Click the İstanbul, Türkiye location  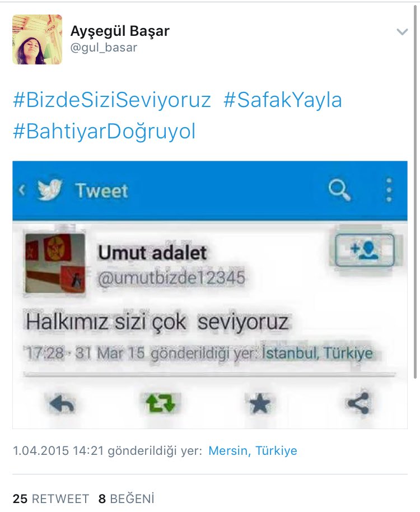point(317,353)
